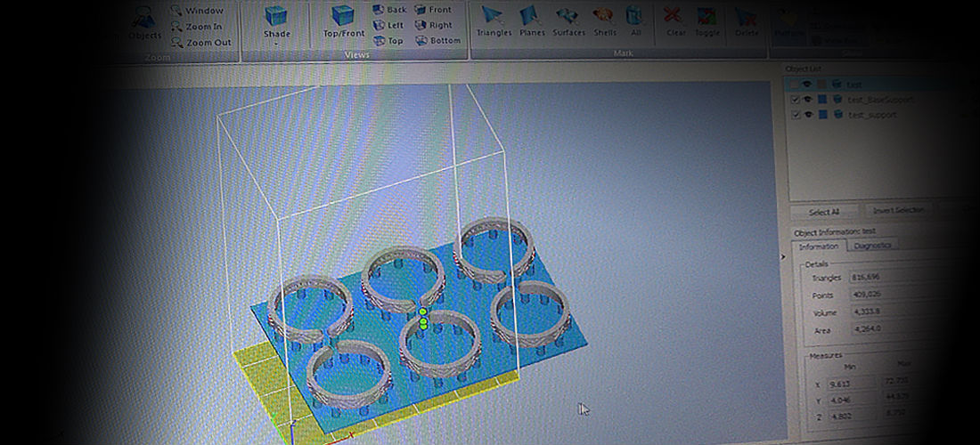Show the Back view

[389, 10]
